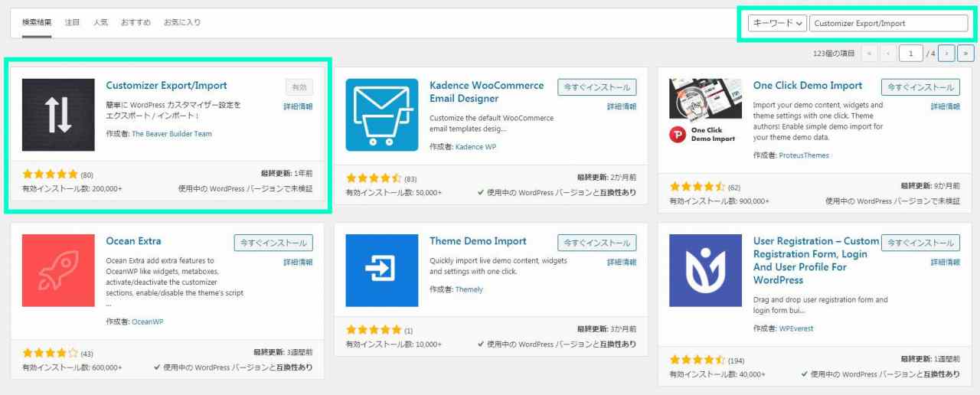Open the Themely author link
The width and height of the screenshot is (980, 395).
(469, 289)
